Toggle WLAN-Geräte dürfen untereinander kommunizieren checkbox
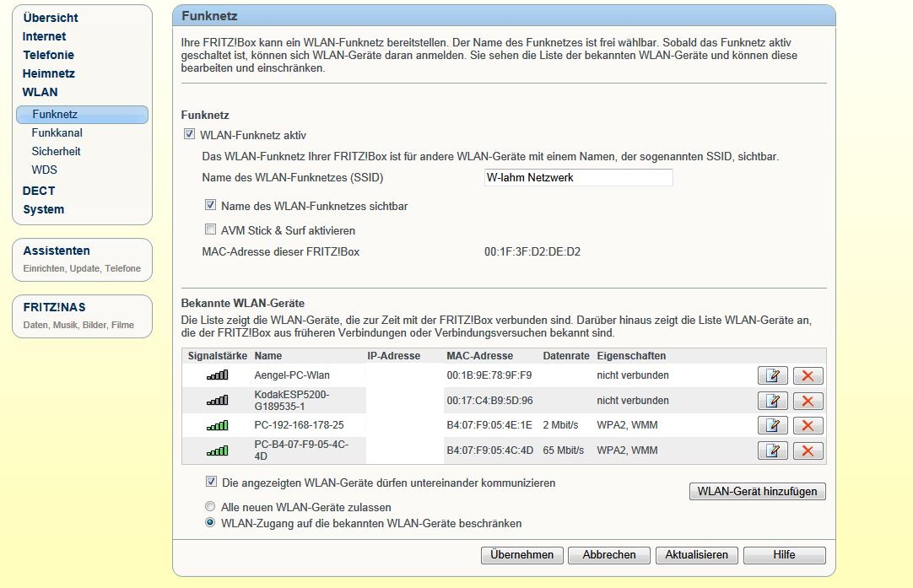The width and height of the screenshot is (913, 588). 211,482
